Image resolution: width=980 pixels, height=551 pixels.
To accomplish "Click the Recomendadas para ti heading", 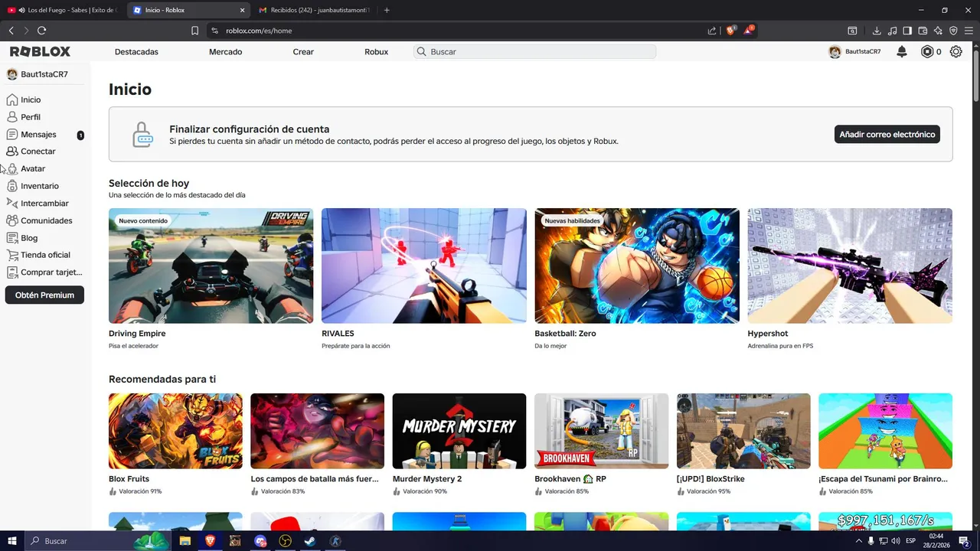I will (x=162, y=379).
